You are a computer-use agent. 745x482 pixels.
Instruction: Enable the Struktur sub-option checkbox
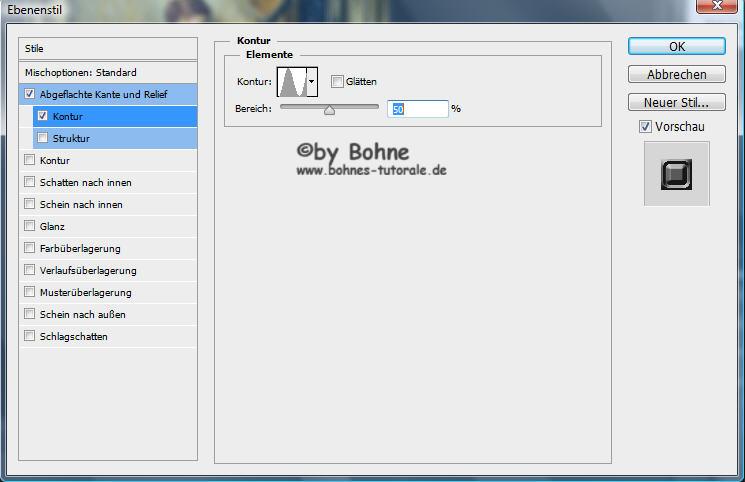(43, 138)
